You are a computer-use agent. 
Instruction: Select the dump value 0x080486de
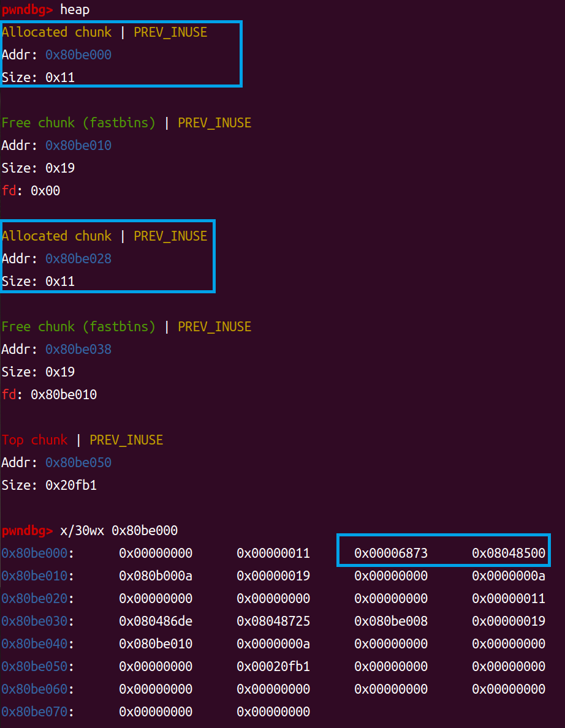[x=156, y=621]
